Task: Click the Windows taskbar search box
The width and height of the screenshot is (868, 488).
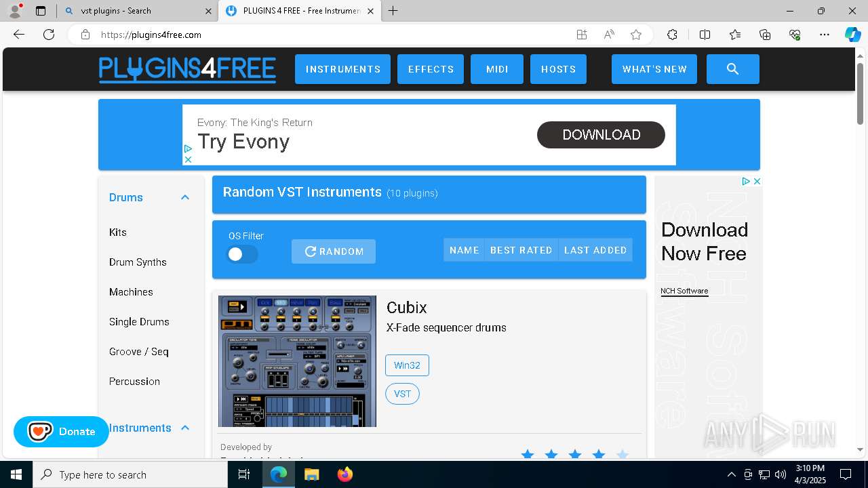Action: pyautogui.click(x=130, y=474)
